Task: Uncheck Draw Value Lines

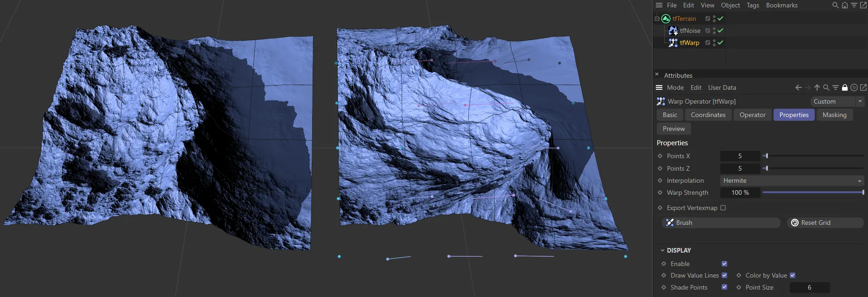Action: [724, 275]
